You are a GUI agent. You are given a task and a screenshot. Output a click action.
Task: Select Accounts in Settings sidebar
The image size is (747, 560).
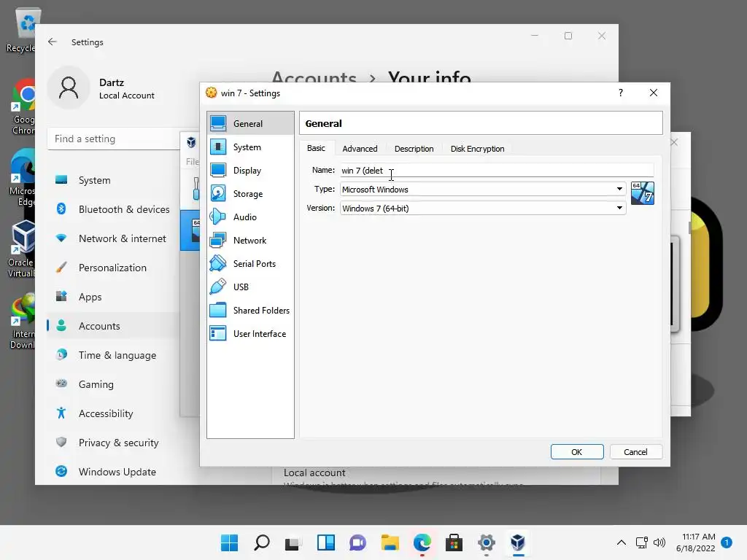click(113, 326)
